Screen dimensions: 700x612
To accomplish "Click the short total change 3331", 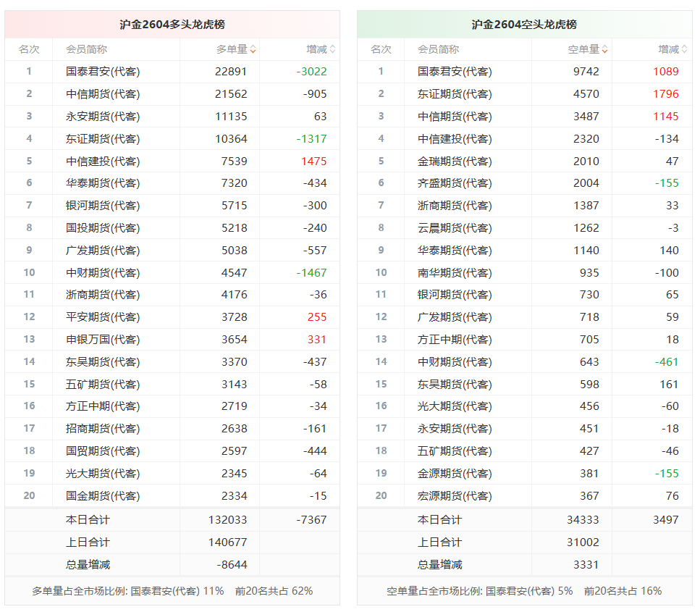I will click(586, 565).
